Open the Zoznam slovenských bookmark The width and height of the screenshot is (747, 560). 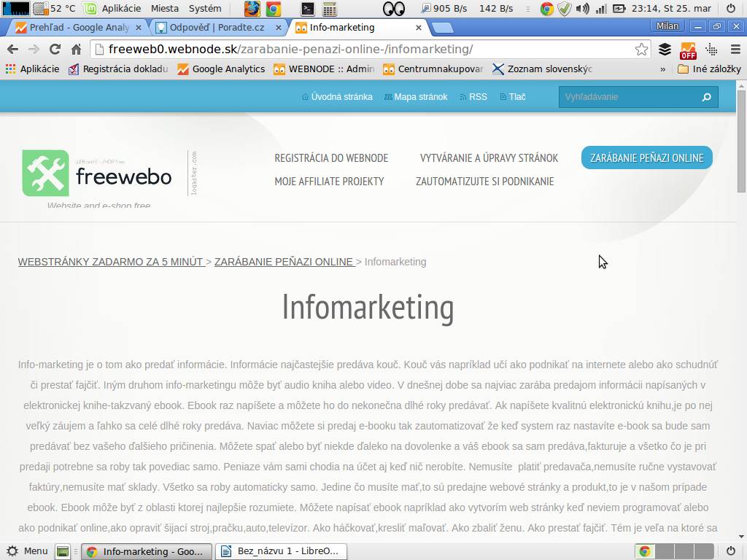click(x=542, y=69)
